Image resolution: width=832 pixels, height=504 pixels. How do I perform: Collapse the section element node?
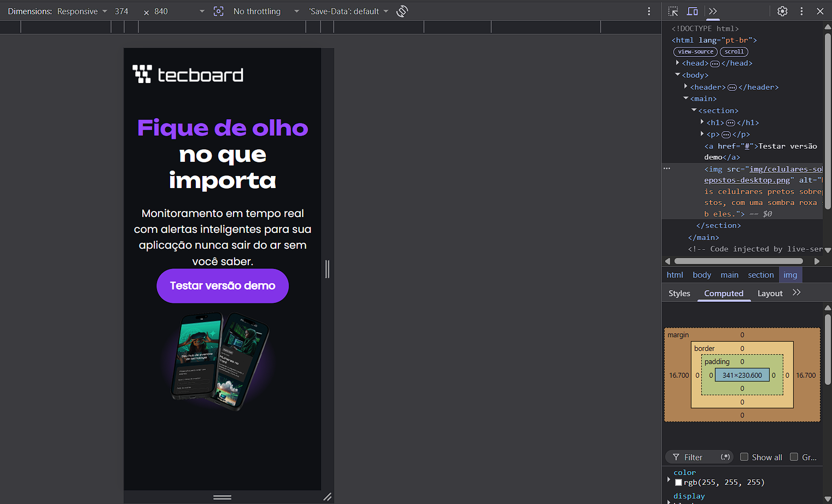click(694, 110)
